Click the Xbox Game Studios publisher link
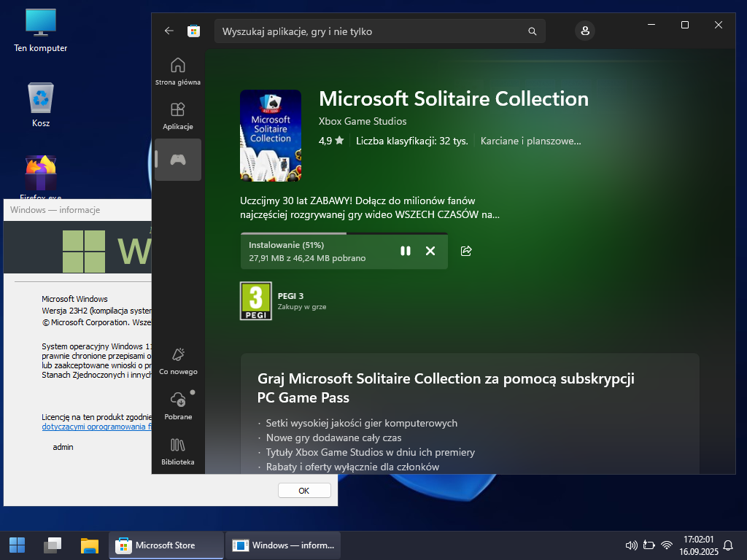Viewport: 747px width, 560px height. click(x=363, y=121)
